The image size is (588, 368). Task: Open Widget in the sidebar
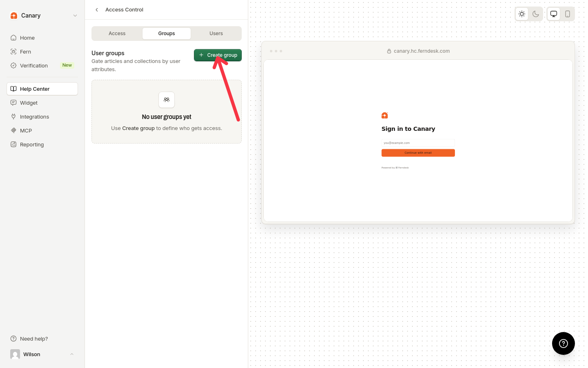42,103
